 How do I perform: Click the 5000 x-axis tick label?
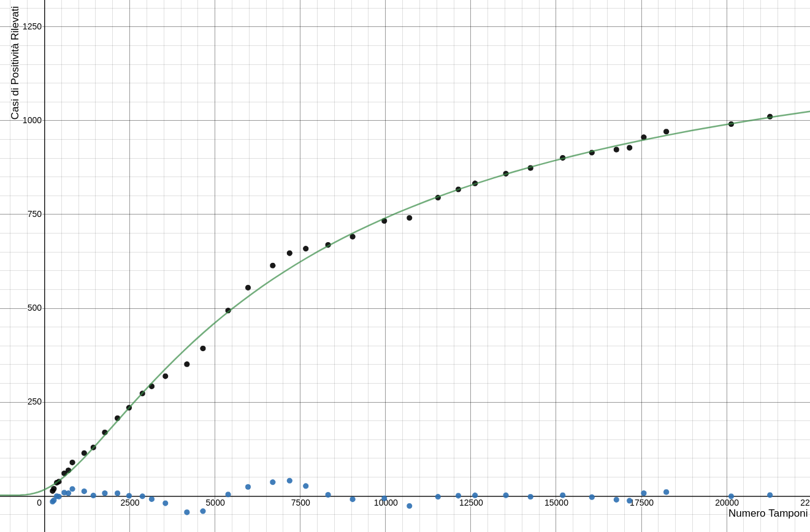click(x=215, y=503)
